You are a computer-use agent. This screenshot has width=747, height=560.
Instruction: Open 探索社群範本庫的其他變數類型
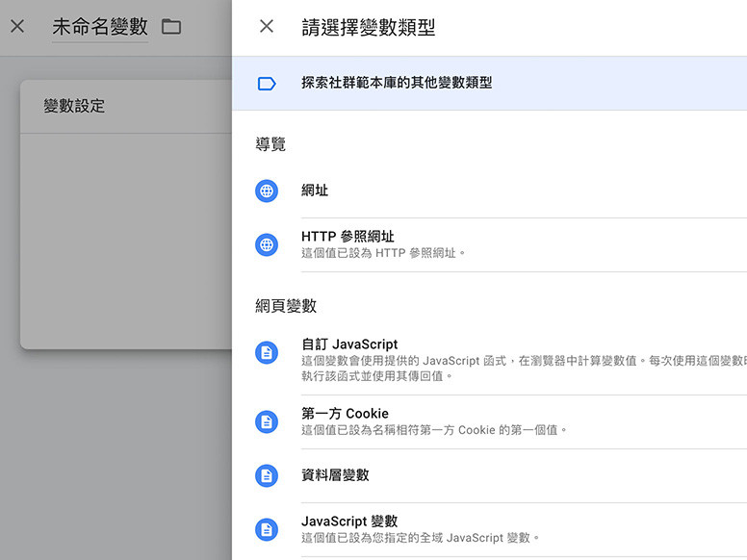coord(489,84)
